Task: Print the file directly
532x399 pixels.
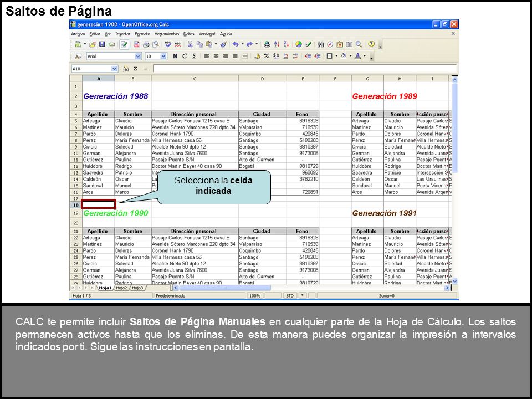Action: (x=146, y=44)
